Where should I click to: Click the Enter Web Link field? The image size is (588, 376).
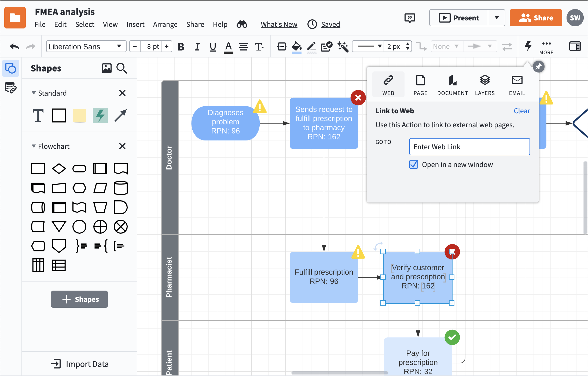(x=469, y=147)
